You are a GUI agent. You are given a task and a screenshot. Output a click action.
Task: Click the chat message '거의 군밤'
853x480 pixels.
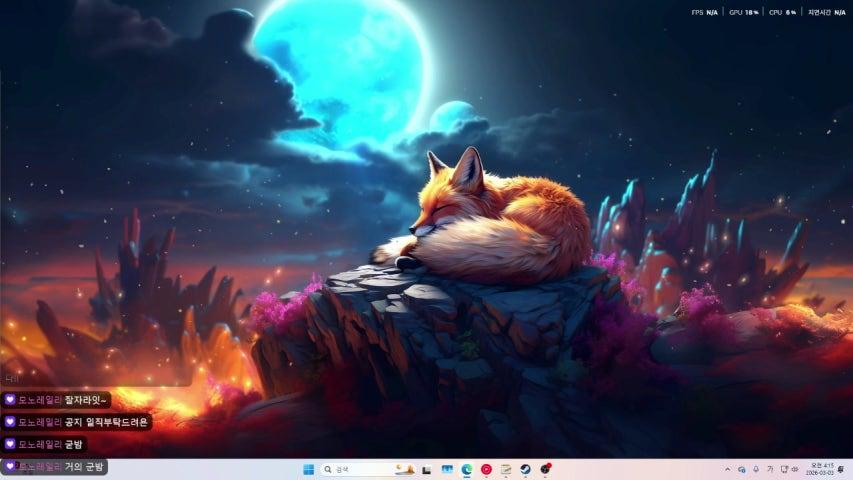coord(84,466)
